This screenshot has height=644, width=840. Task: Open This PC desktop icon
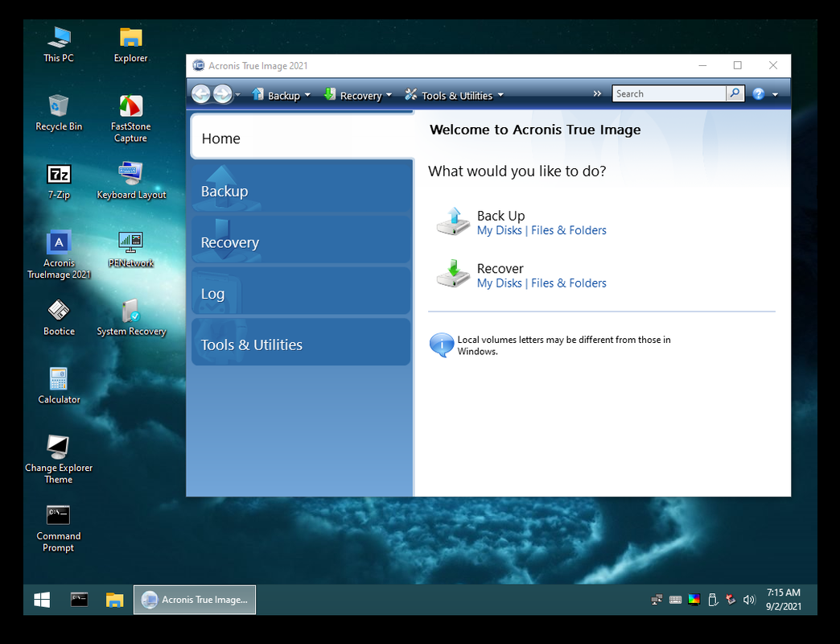[59, 45]
